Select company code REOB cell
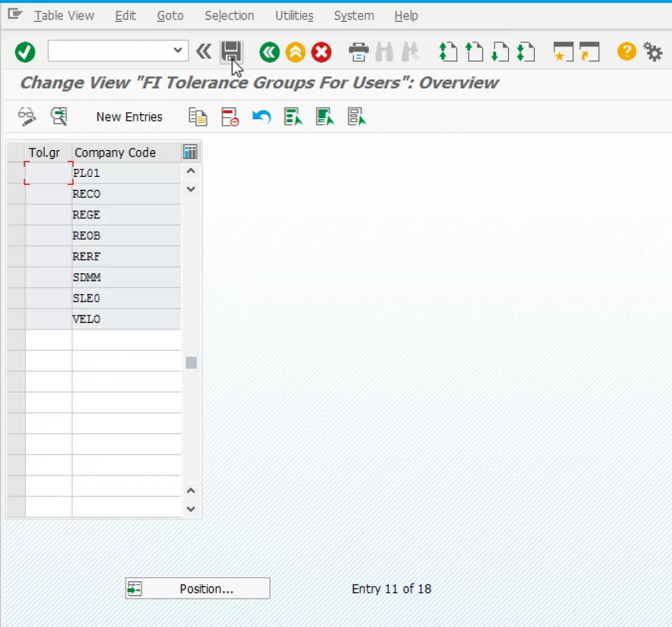 127,236
